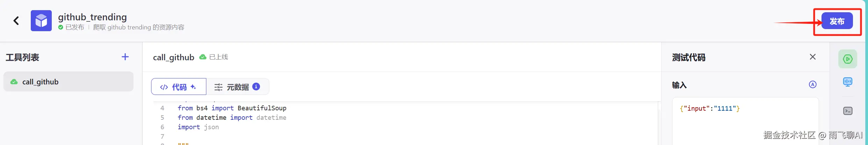Click the AI sparkle icon in 代码 tab

tap(193, 87)
